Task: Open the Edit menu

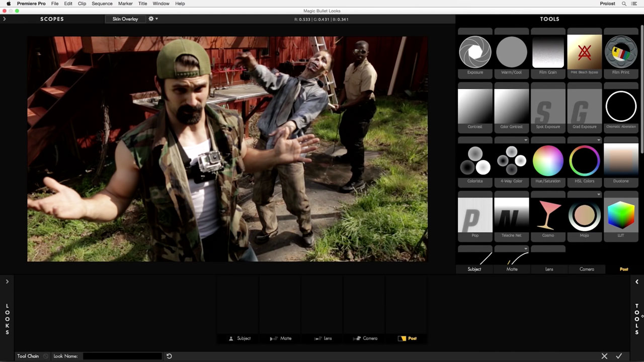Action: tap(68, 4)
